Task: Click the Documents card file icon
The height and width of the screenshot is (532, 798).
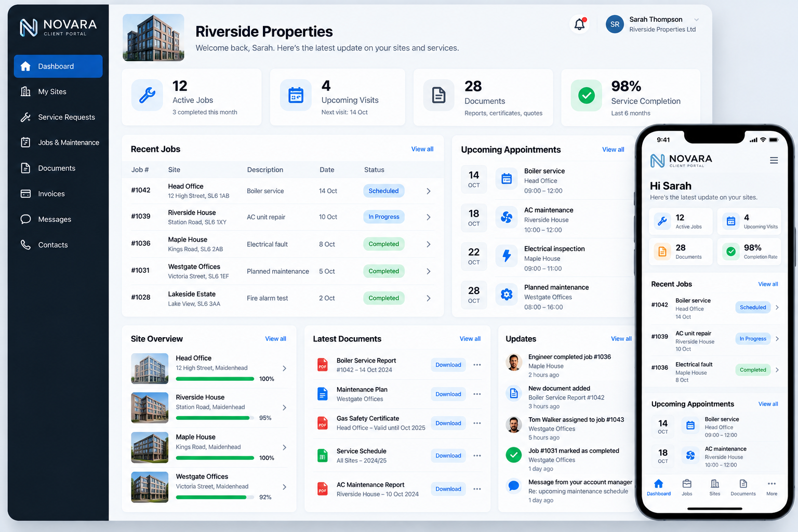Action: tap(439, 95)
